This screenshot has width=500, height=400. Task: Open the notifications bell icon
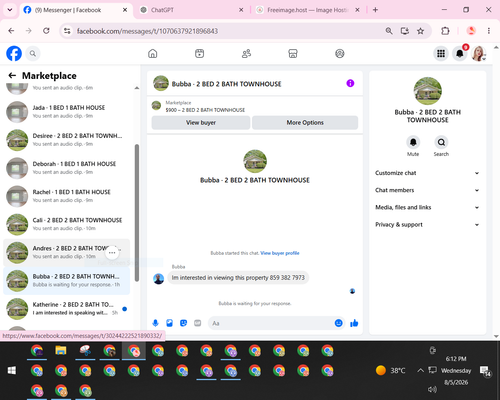[x=460, y=53]
